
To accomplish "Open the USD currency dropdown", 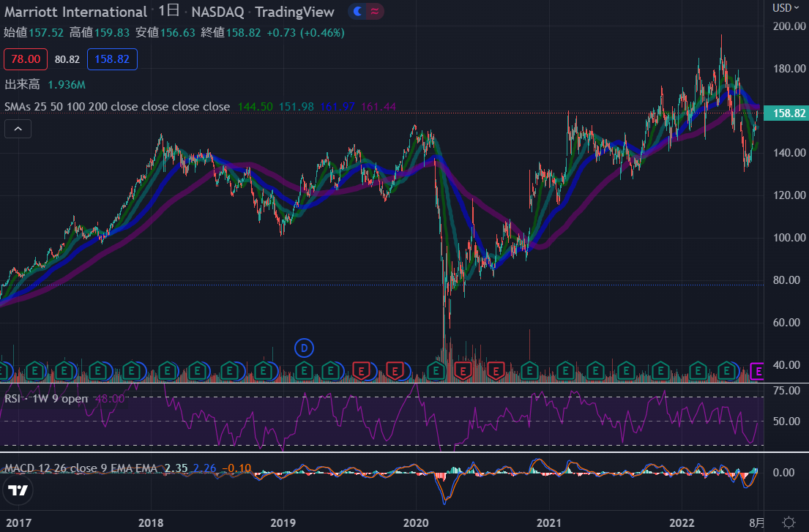I will (x=786, y=8).
